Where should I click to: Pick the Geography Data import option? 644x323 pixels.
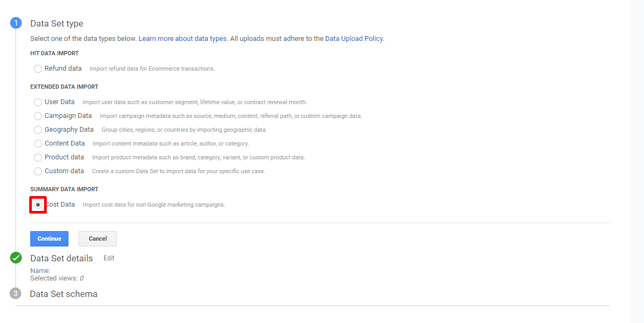coord(38,130)
